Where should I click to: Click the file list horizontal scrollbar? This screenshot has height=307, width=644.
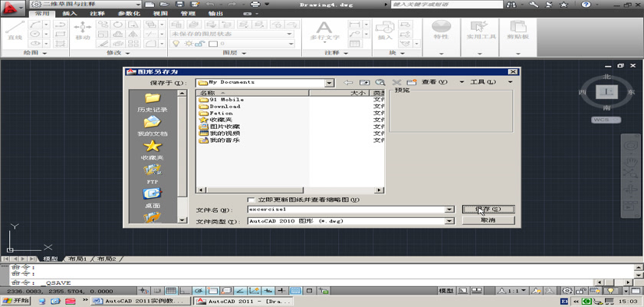(x=290, y=190)
